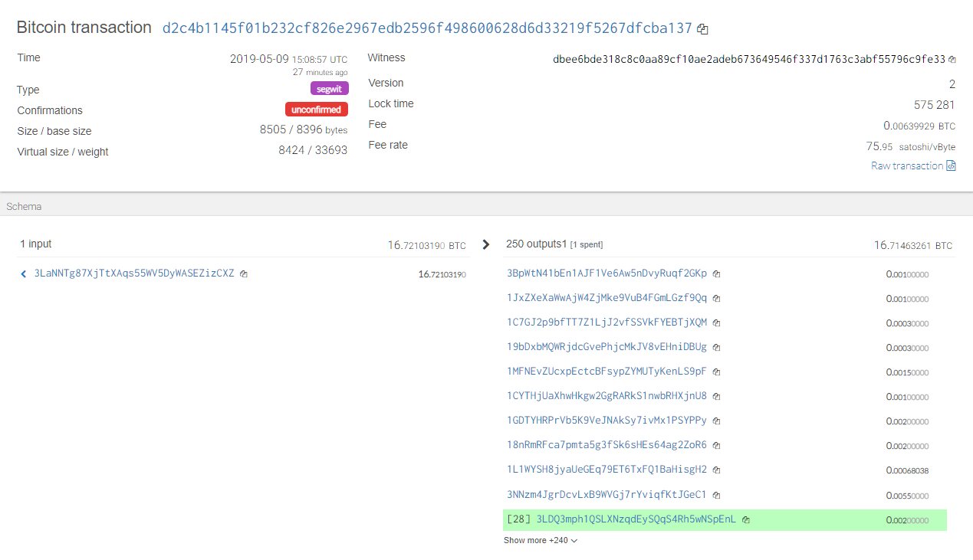The image size is (973, 560).
Task: Copy the address 1L1WYSH8jyaUeGEq
Action: (716, 470)
